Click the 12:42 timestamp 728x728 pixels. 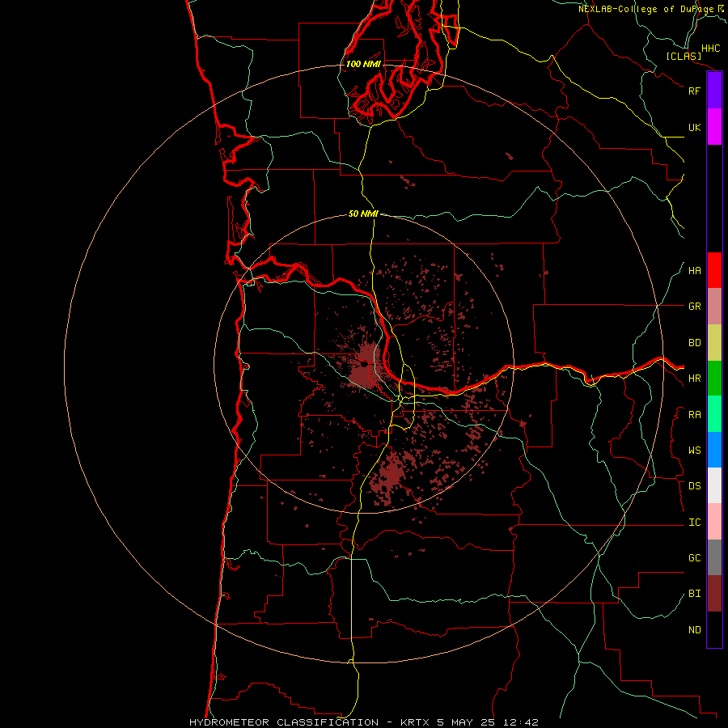click(523, 722)
